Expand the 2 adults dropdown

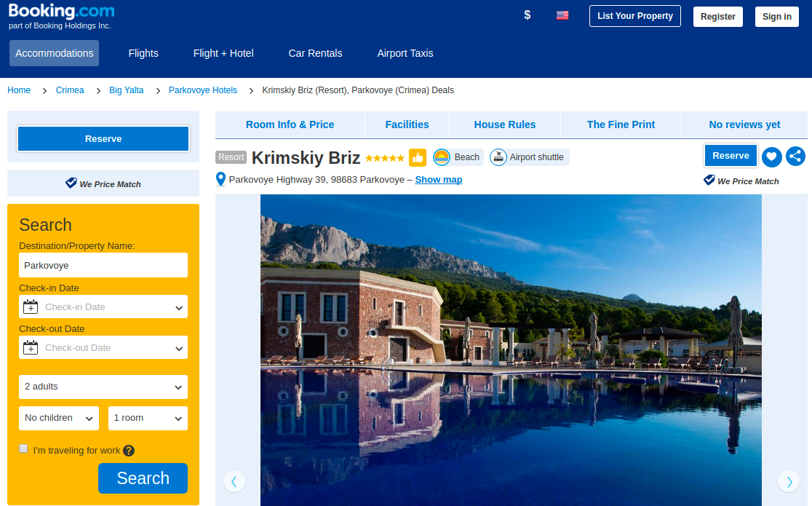pyautogui.click(x=103, y=387)
